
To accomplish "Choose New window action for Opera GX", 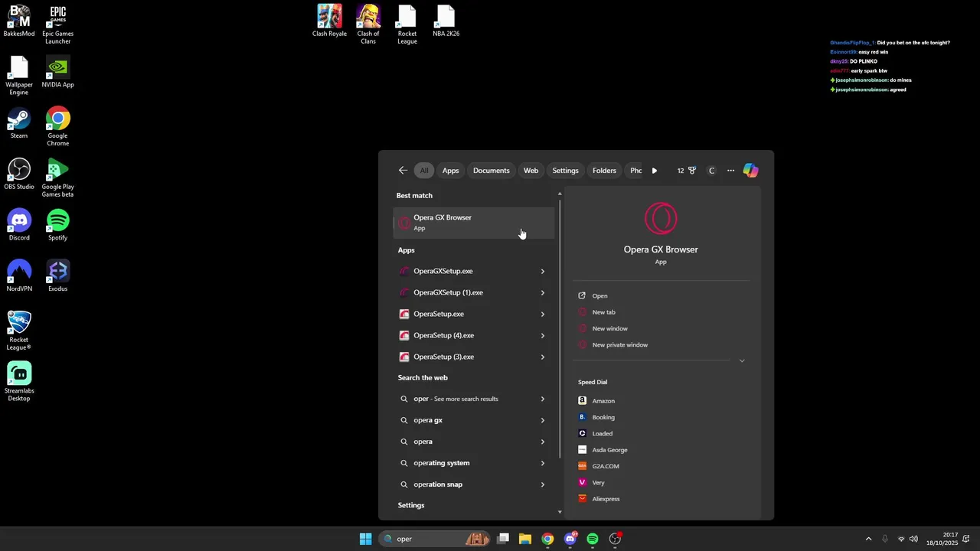I will point(609,328).
